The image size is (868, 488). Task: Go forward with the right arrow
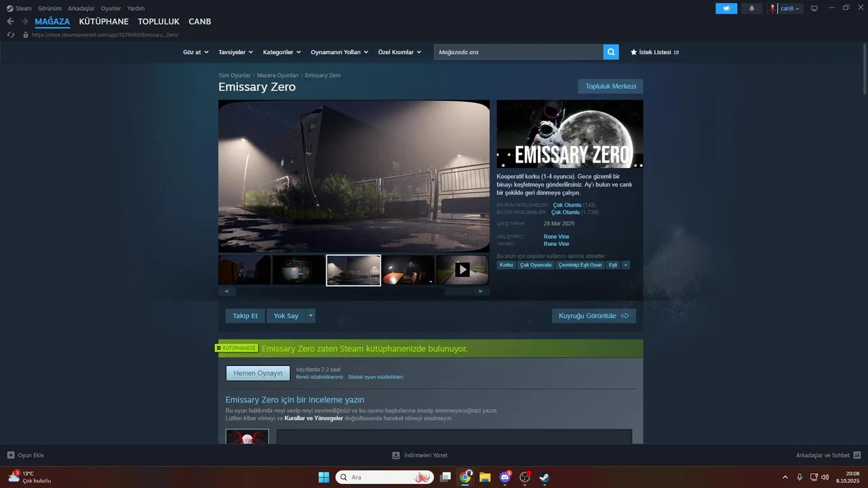tap(24, 22)
